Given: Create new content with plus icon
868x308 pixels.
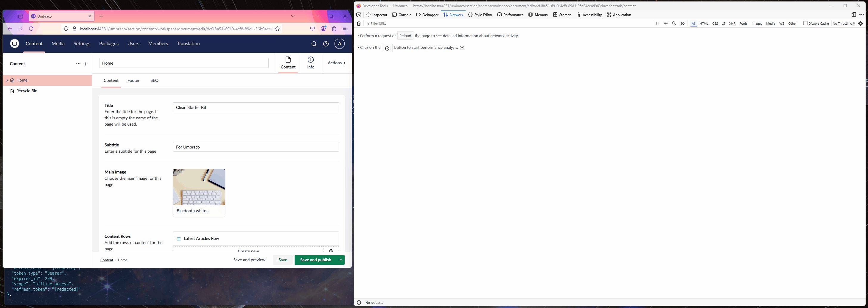Looking at the screenshot, I should click(x=85, y=64).
